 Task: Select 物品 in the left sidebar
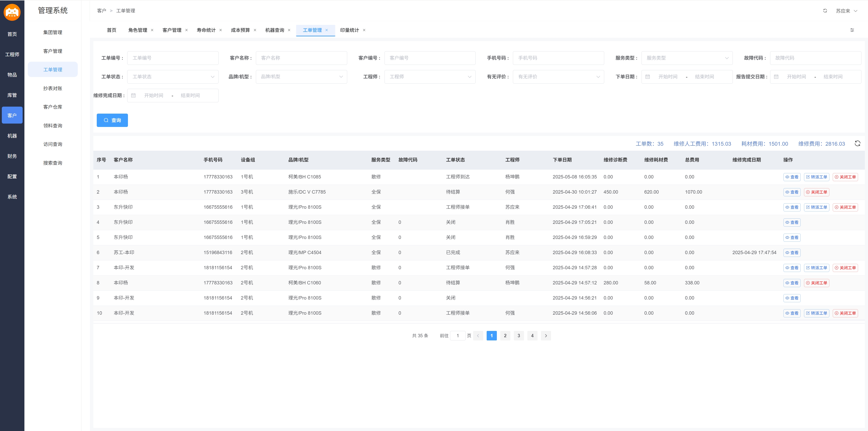point(12,75)
